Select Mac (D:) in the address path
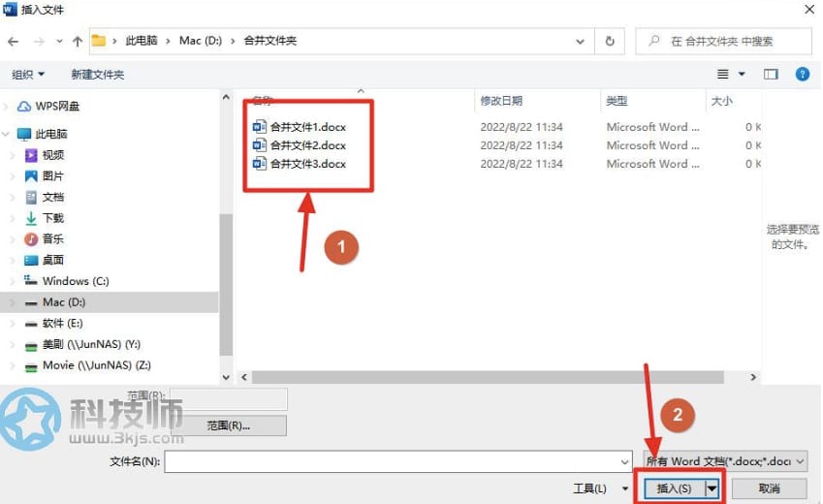823x504 pixels. tap(201, 41)
